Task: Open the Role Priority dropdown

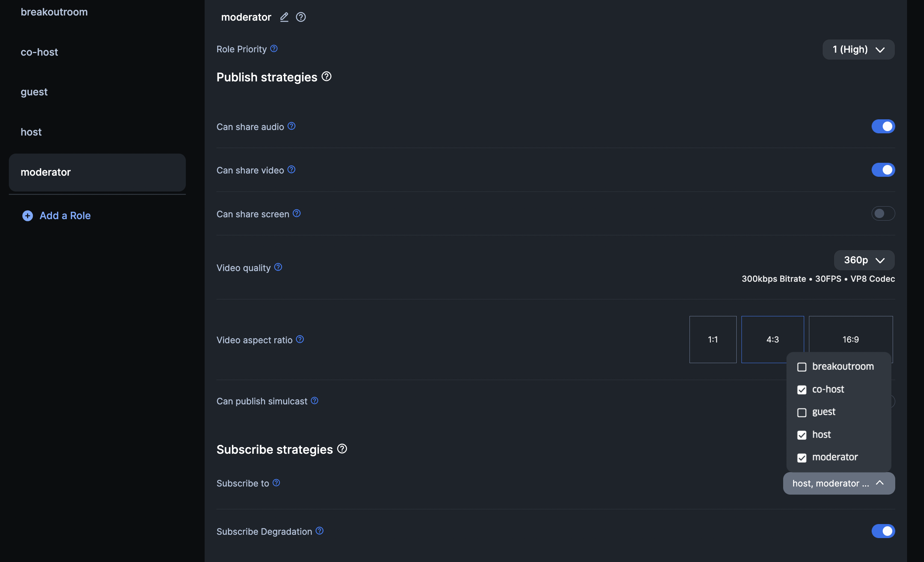Action: click(858, 49)
